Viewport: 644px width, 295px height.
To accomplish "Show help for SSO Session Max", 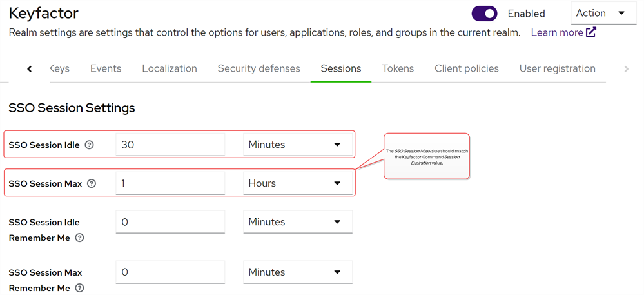I will pyautogui.click(x=92, y=183).
